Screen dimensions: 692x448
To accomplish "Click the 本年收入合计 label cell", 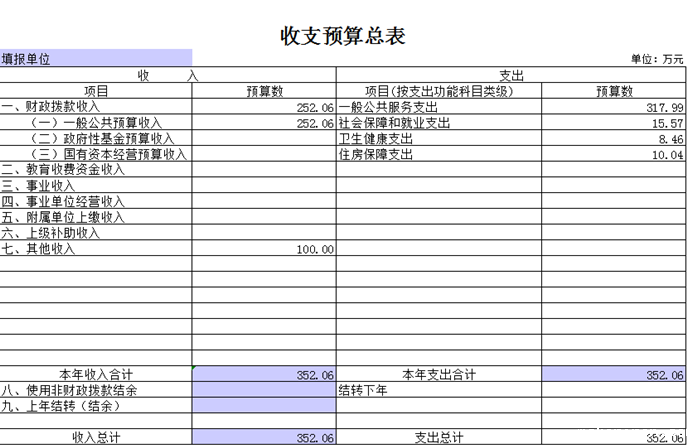I will tap(96, 375).
